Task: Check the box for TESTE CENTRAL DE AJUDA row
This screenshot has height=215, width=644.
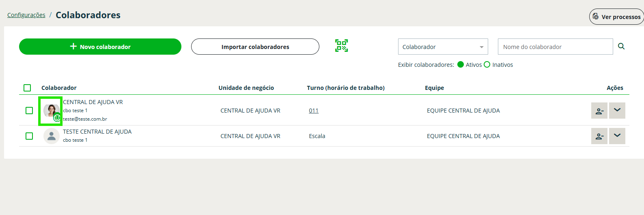Action: (29, 136)
